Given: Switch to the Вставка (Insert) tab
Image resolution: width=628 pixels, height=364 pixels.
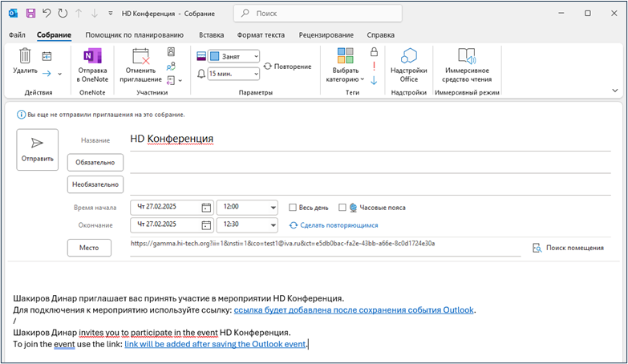Looking at the screenshot, I should click(211, 34).
